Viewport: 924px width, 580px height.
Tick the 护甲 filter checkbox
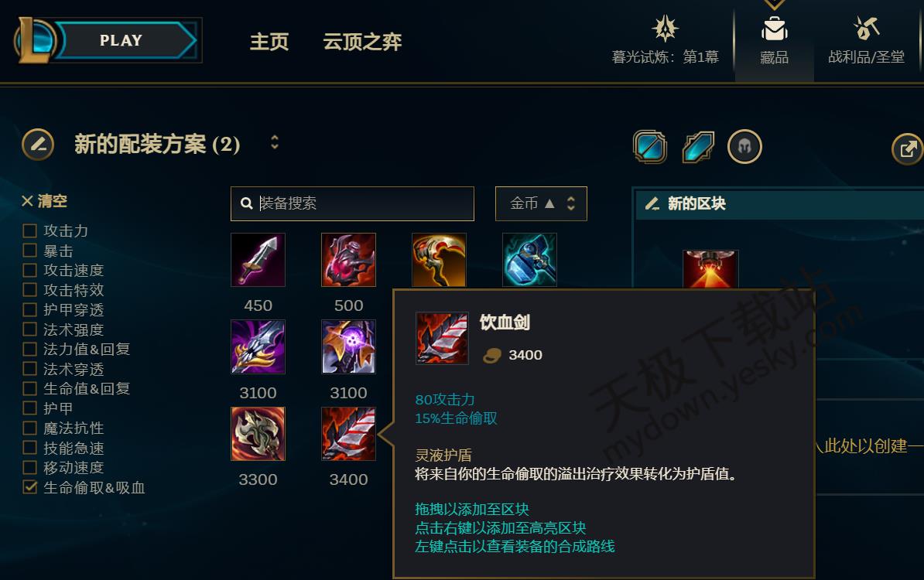point(29,408)
